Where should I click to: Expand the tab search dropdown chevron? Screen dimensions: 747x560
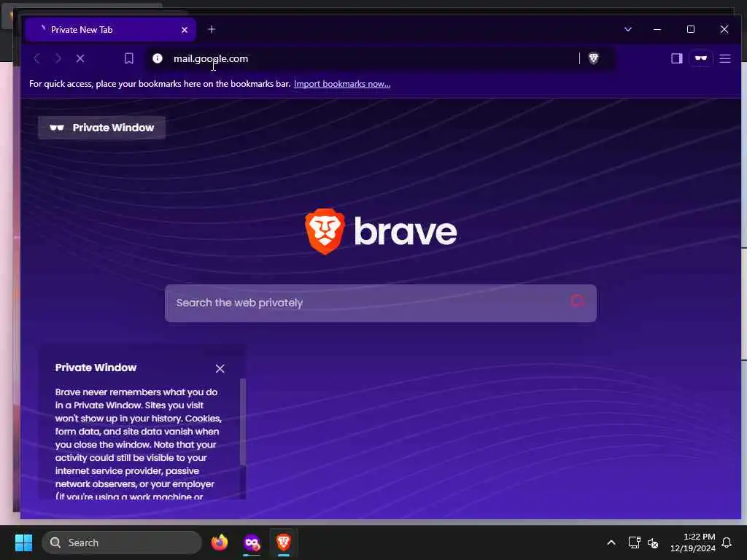pos(628,29)
